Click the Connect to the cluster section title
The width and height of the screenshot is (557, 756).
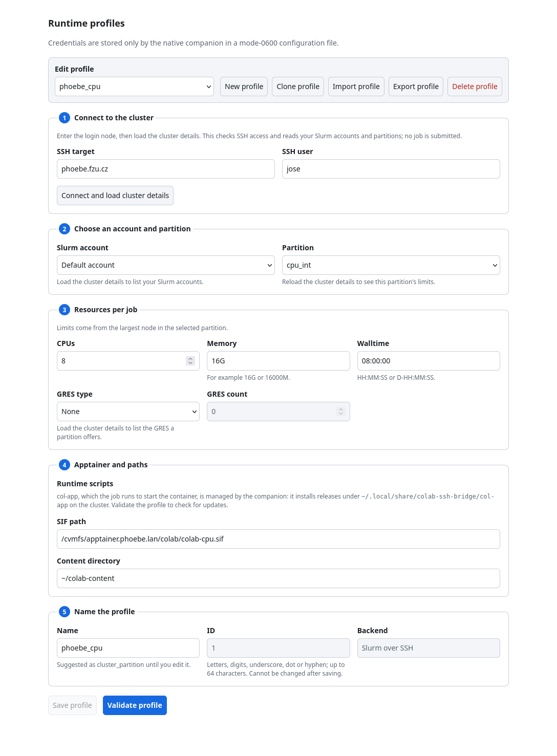coord(114,118)
